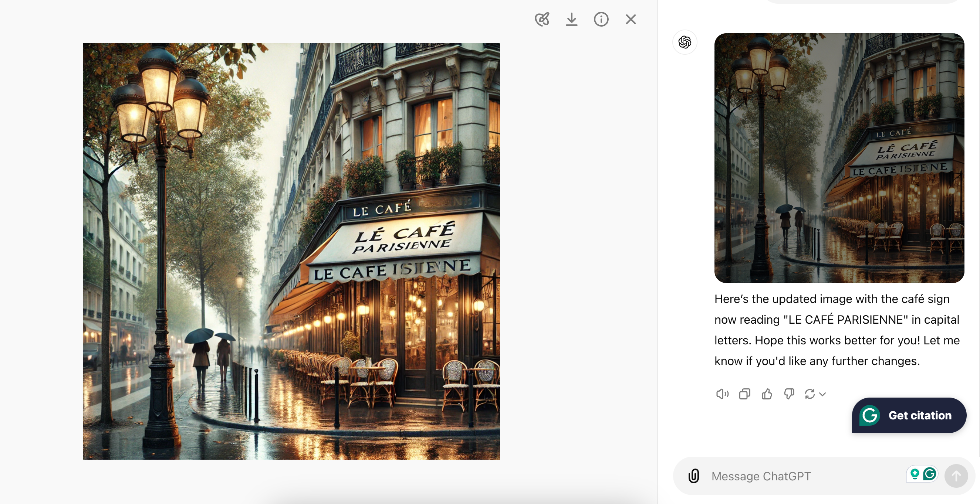Select the image edit brush icon
The width and height of the screenshot is (980, 504).
tap(542, 19)
